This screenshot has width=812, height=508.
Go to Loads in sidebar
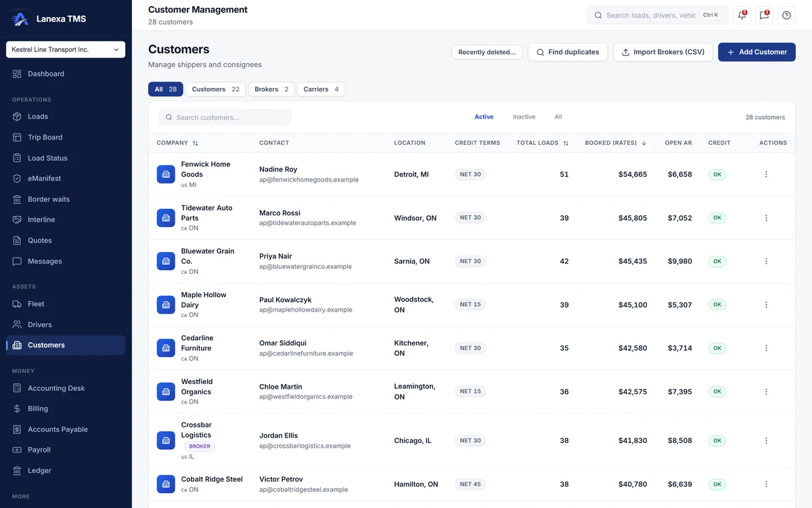(x=66, y=117)
